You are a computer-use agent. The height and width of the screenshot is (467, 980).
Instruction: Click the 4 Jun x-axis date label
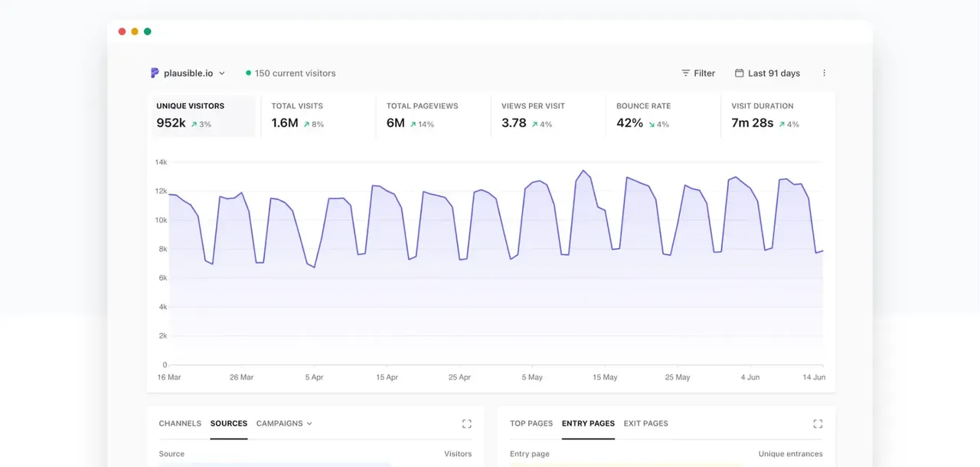pos(750,377)
